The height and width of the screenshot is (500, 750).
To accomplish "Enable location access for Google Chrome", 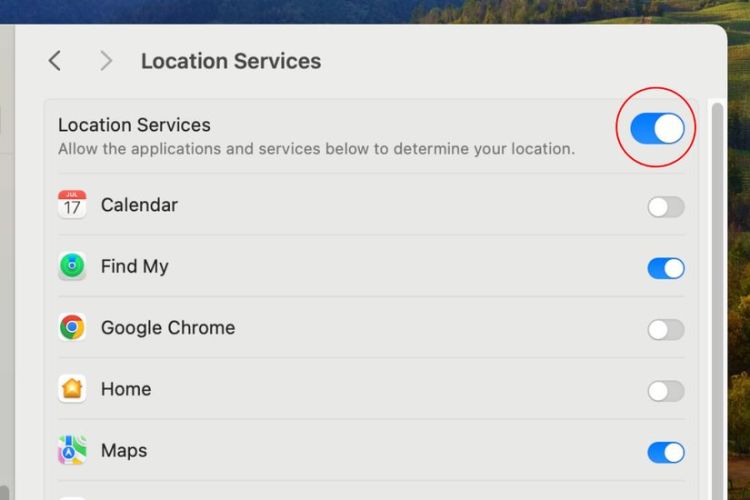I will click(666, 329).
